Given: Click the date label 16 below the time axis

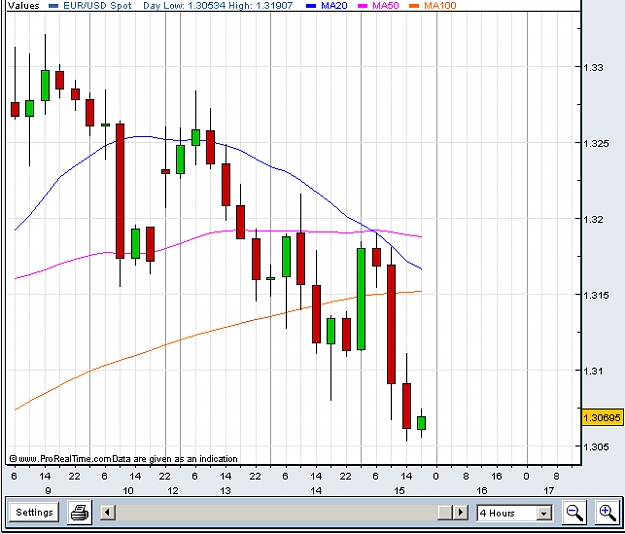Looking at the screenshot, I should pyautogui.click(x=482, y=491).
